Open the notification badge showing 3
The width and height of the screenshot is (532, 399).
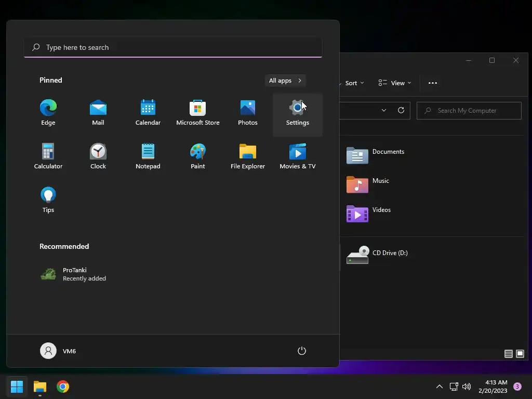tap(517, 387)
